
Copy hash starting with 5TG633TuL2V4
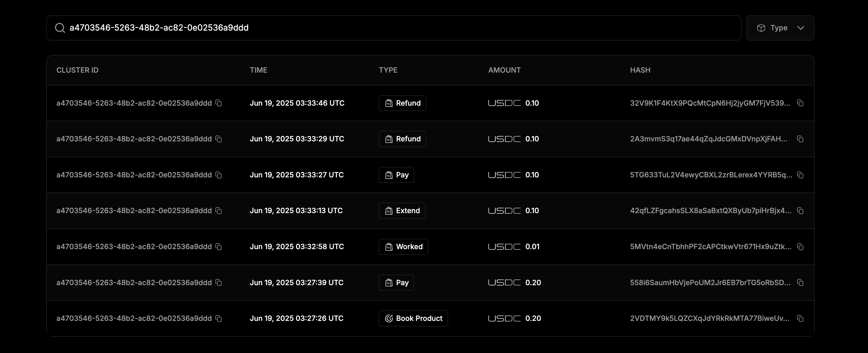click(x=800, y=175)
